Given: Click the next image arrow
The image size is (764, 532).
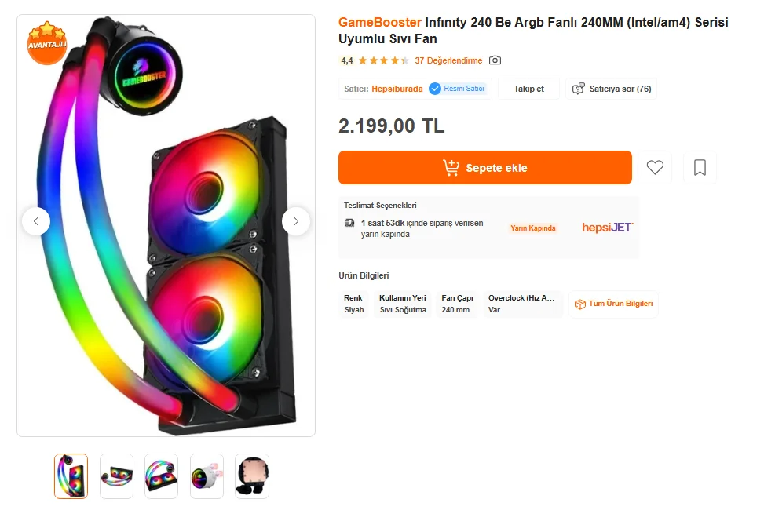Looking at the screenshot, I should [x=296, y=221].
